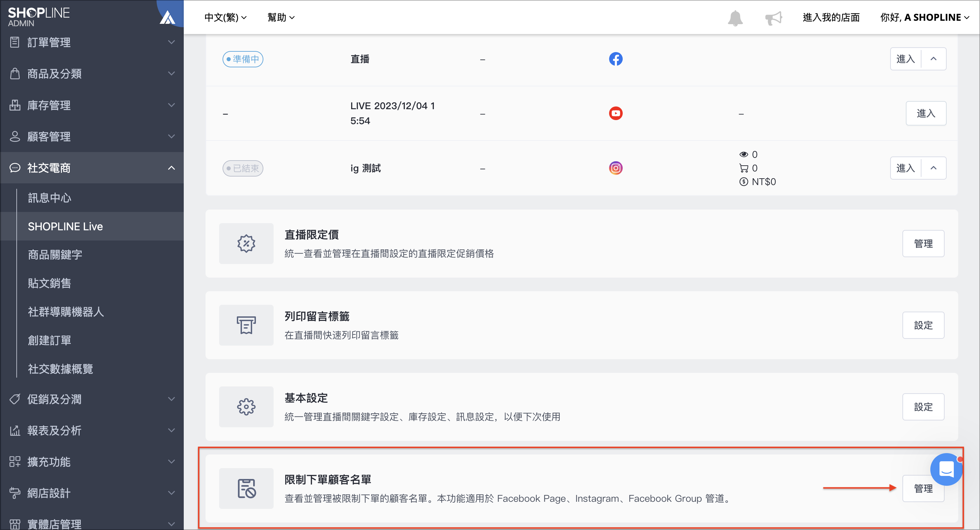Click the 促銷及分潤 tag icon in the sidebar
980x530 pixels.
coord(14,399)
